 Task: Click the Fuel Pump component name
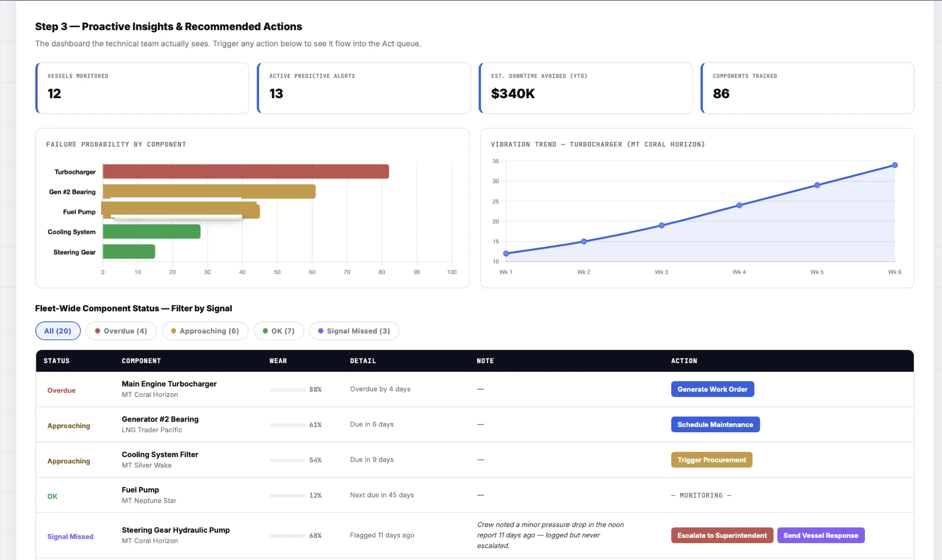pyautogui.click(x=140, y=490)
